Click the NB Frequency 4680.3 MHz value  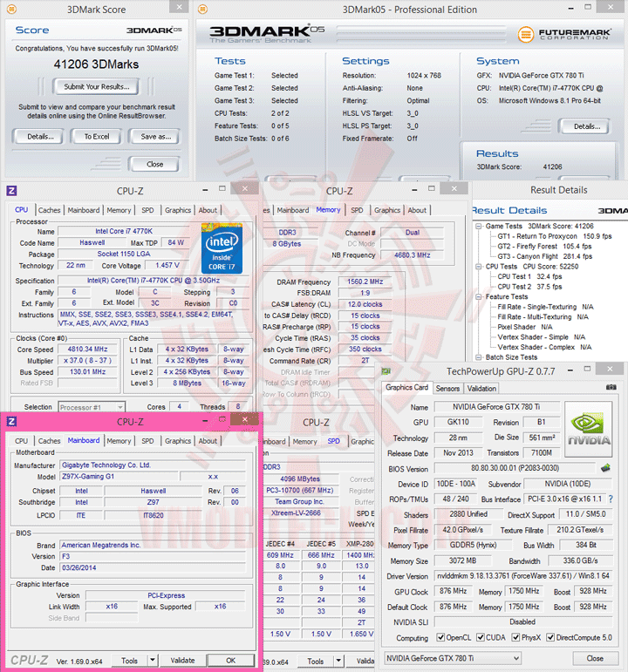413,255
